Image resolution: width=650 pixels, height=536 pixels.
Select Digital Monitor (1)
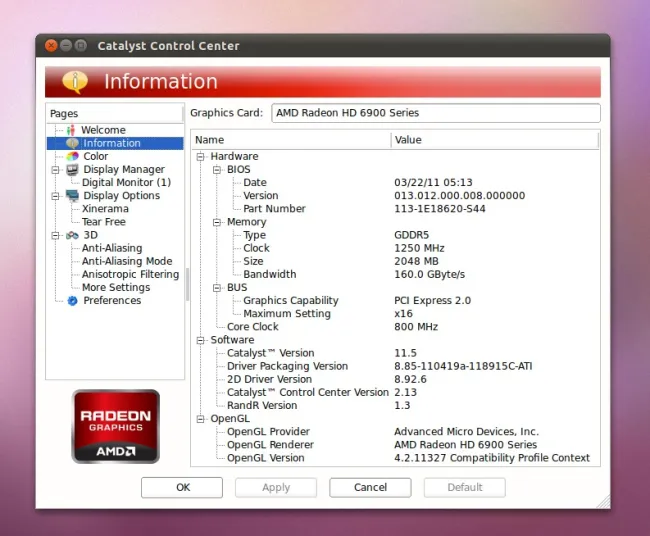tap(126, 182)
